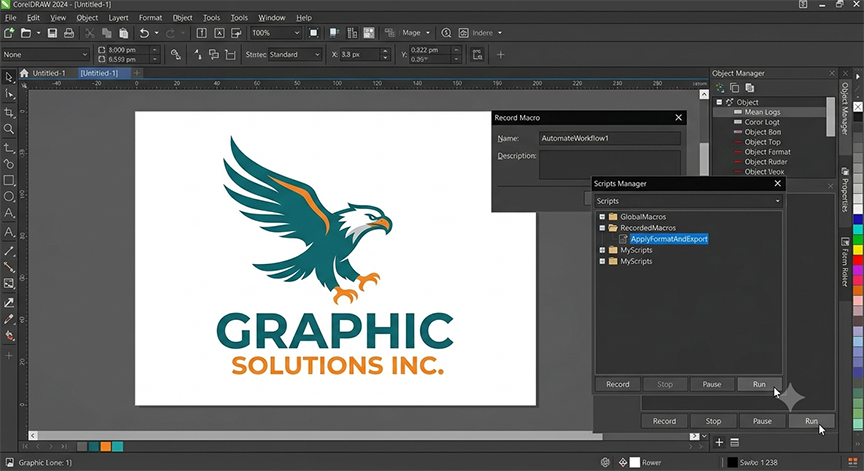The width and height of the screenshot is (864, 471).
Task: Click the black outline swatch in status bar
Action: pos(732,462)
